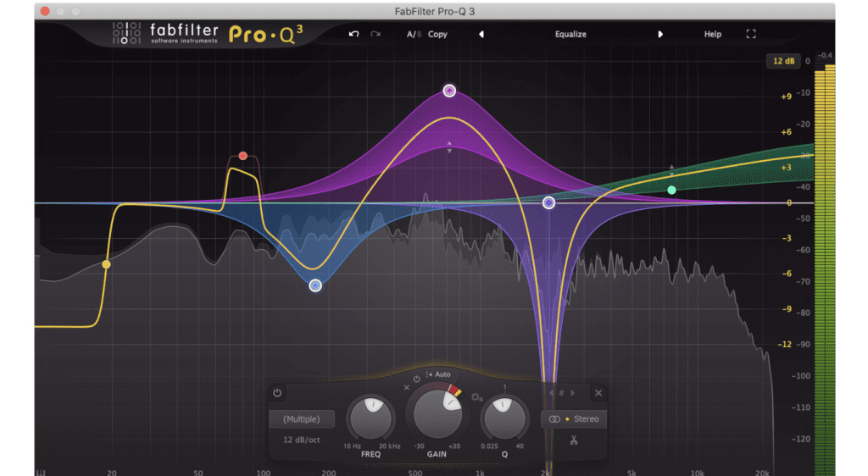Go to the next band arrow
Screen dimensions: 868x476
coord(573,393)
